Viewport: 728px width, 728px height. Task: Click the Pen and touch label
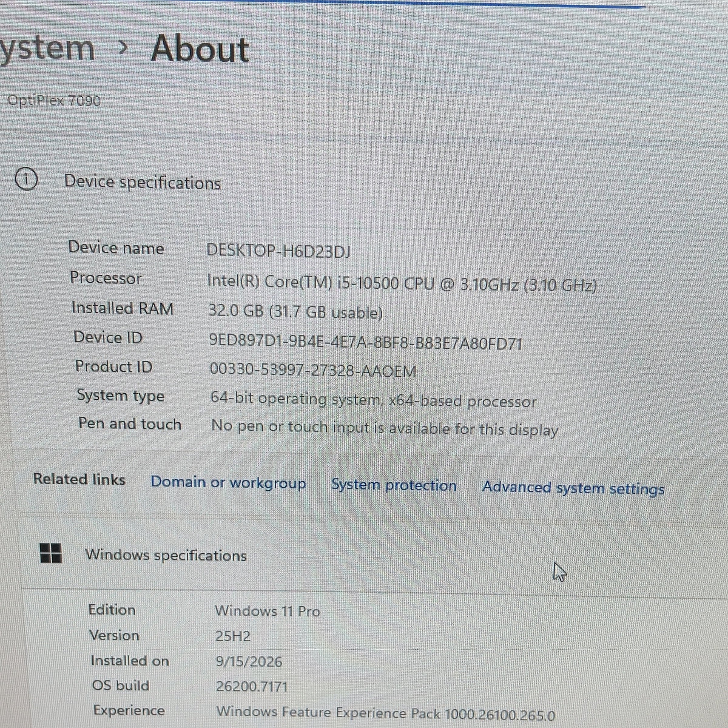tap(130, 423)
